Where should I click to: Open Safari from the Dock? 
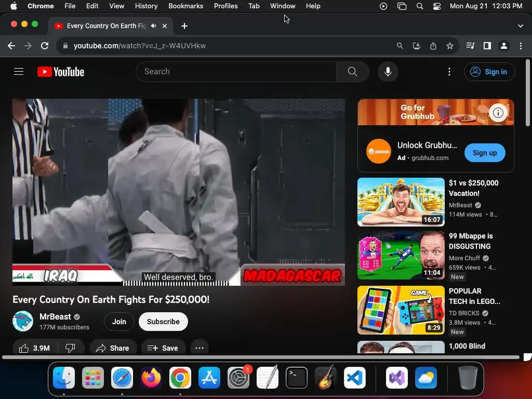[x=122, y=378]
